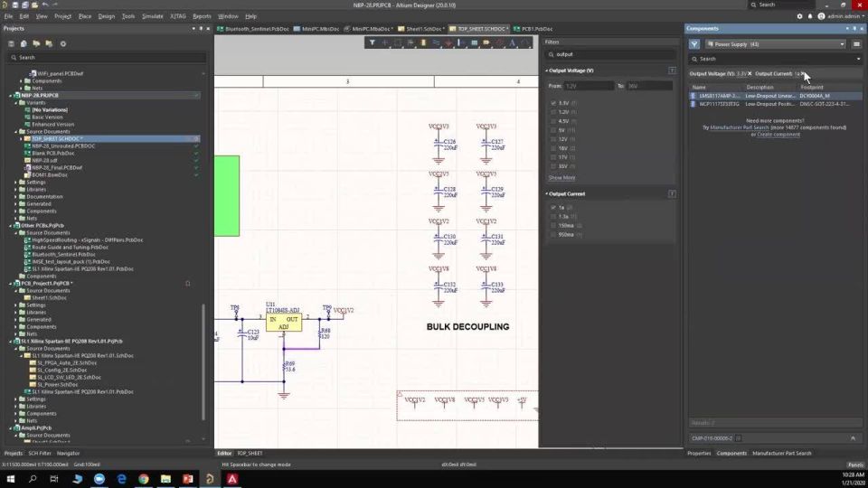Uncheck the 3.3V output voltage filter
The image size is (868, 488).
(x=553, y=103)
